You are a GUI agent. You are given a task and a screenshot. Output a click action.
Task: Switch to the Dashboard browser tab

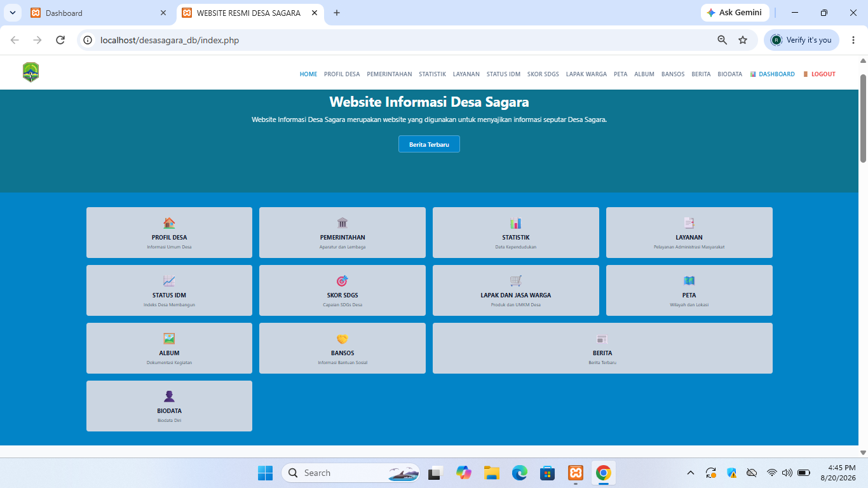(x=98, y=13)
